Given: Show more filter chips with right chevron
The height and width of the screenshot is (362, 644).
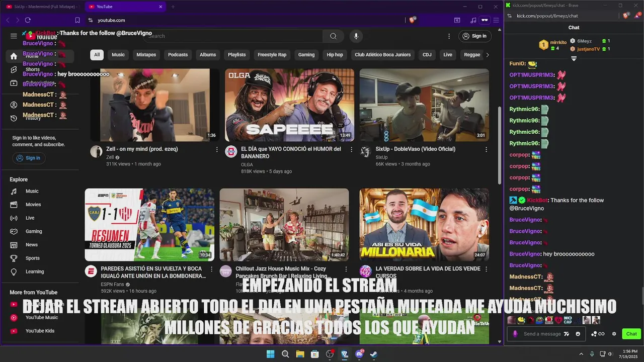Looking at the screenshot, I should pos(487,55).
